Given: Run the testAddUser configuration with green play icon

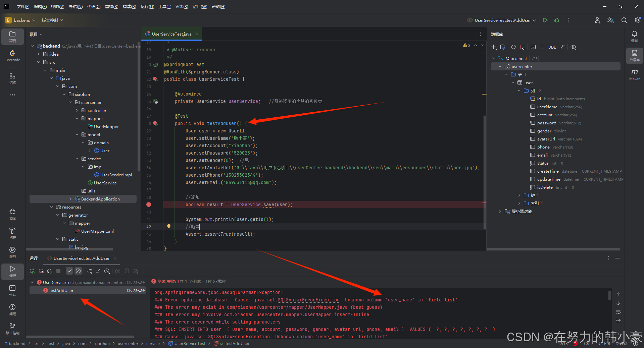Looking at the screenshot, I should 545,20.
